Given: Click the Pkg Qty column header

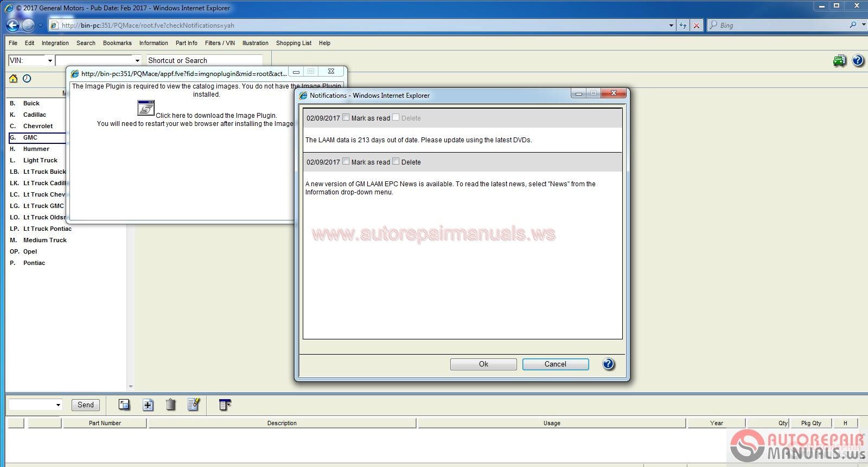Looking at the screenshot, I should [811, 423].
